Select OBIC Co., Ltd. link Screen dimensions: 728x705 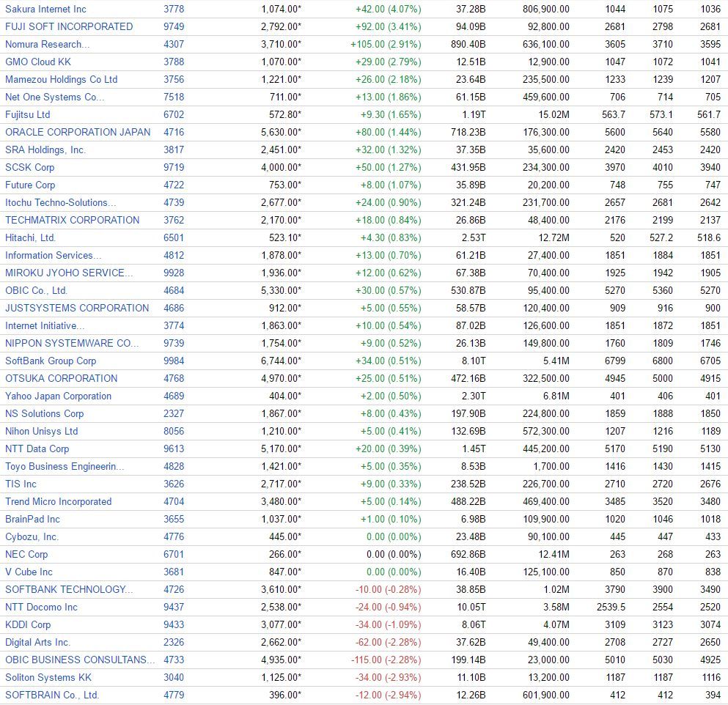coord(36,291)
